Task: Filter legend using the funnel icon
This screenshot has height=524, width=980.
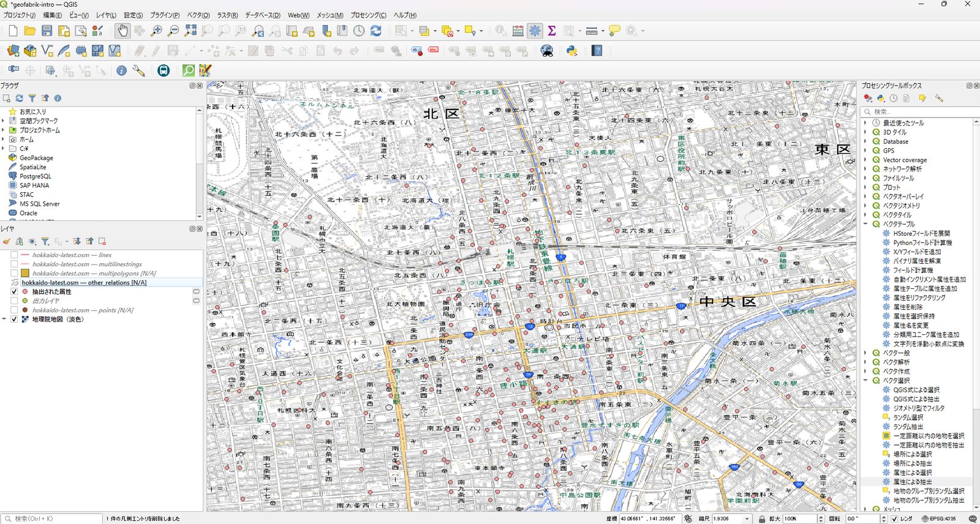Action: pos(45,241)
